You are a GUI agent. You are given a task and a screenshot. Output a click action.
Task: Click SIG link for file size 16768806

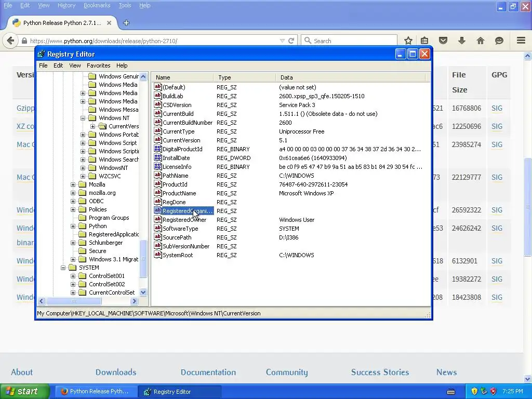tap(497, 108)
